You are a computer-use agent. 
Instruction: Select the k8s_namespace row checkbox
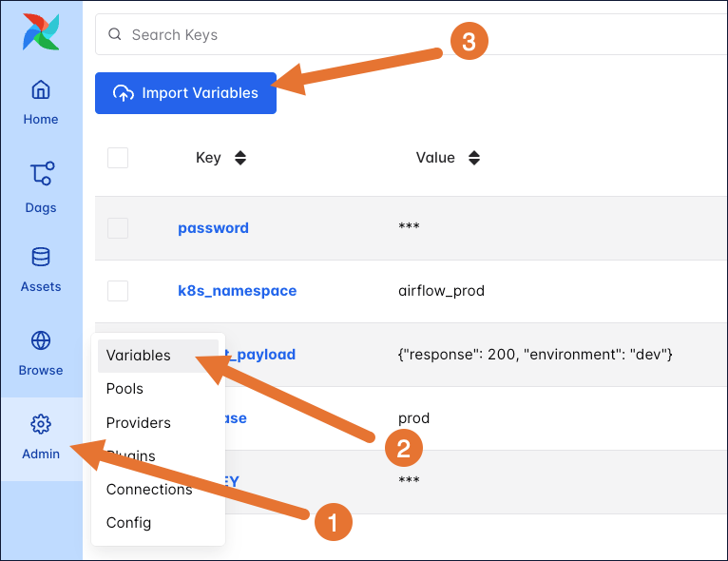point(118,291)
